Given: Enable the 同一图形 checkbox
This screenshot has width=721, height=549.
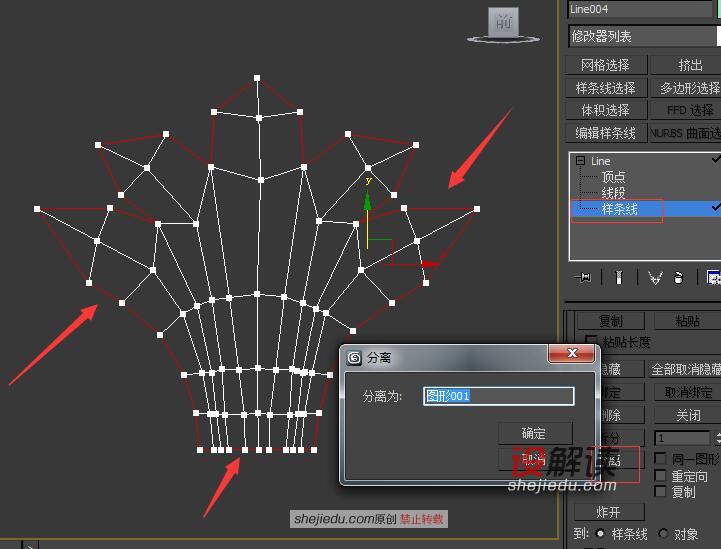Looking at the screenshot, I should pos(660,458).
